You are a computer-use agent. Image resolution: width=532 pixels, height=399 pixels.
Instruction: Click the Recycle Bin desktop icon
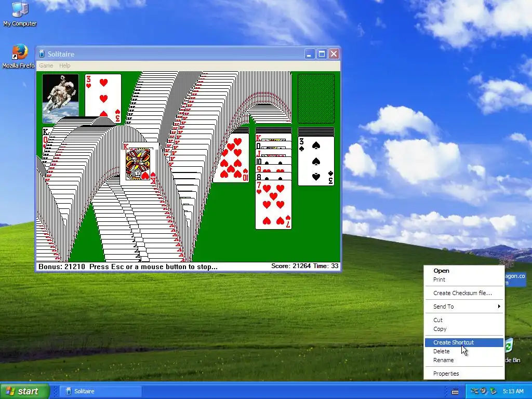pos(511,350)
